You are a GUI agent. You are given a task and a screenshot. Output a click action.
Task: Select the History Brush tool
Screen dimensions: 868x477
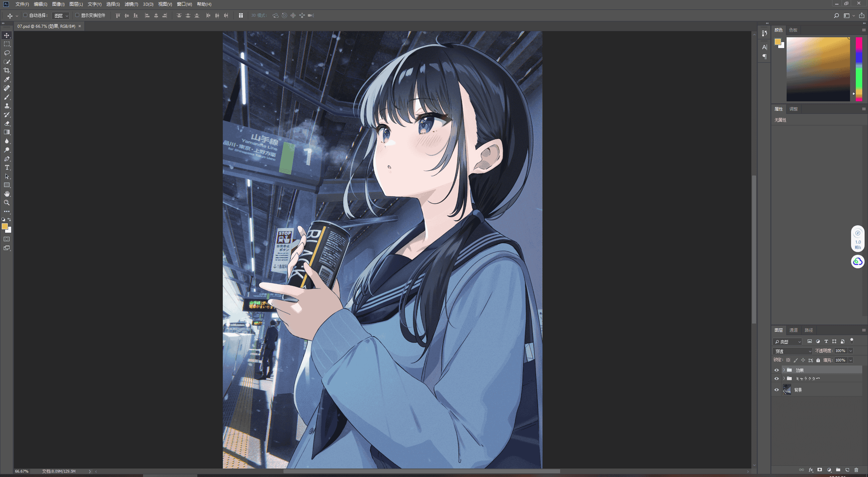(x=7, y=115)
